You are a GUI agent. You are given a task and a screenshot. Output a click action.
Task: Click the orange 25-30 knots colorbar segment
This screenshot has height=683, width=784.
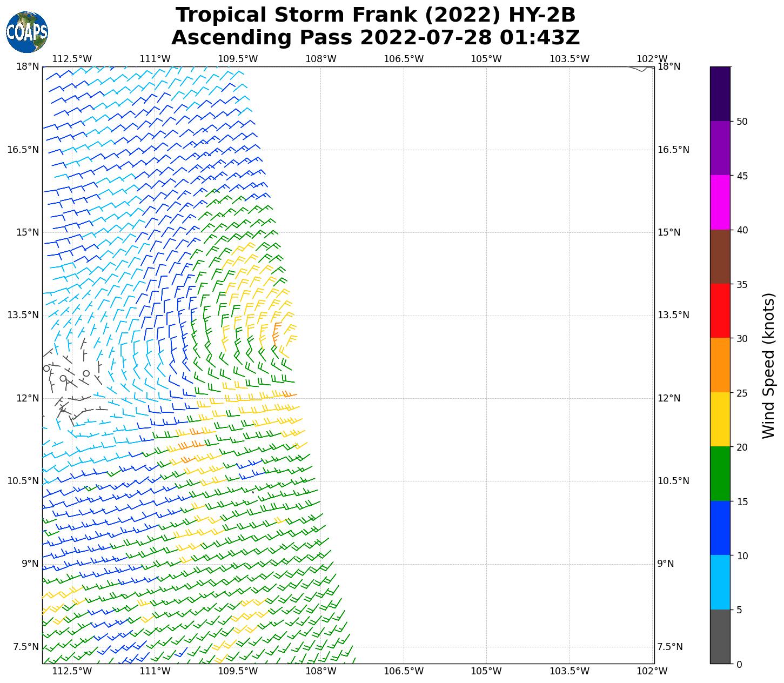click(720, 365)
